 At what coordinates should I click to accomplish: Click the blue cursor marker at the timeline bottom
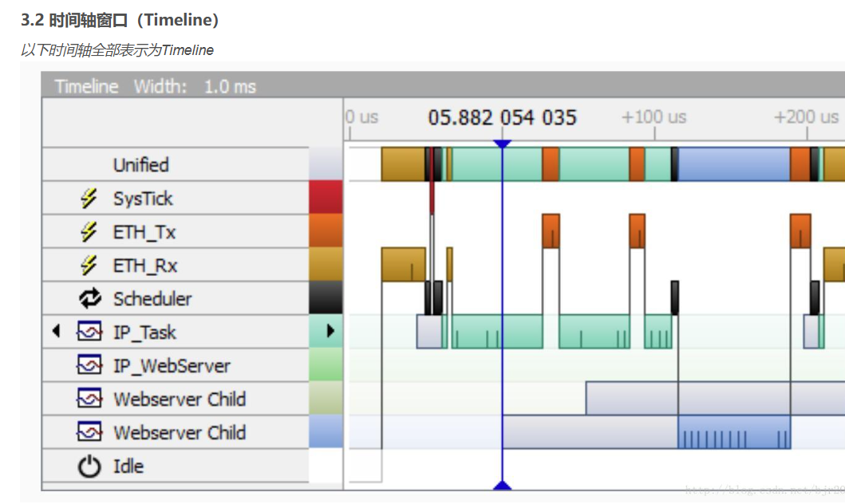[502, 485]
